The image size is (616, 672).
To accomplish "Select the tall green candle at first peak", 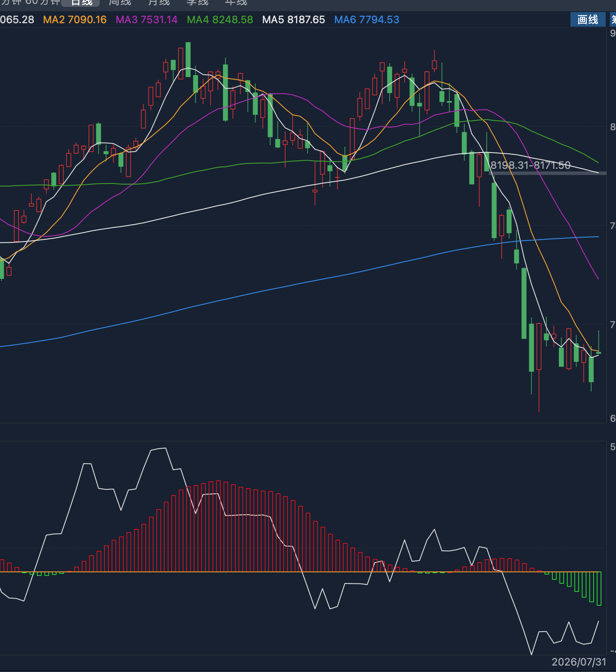I will 188,59.
